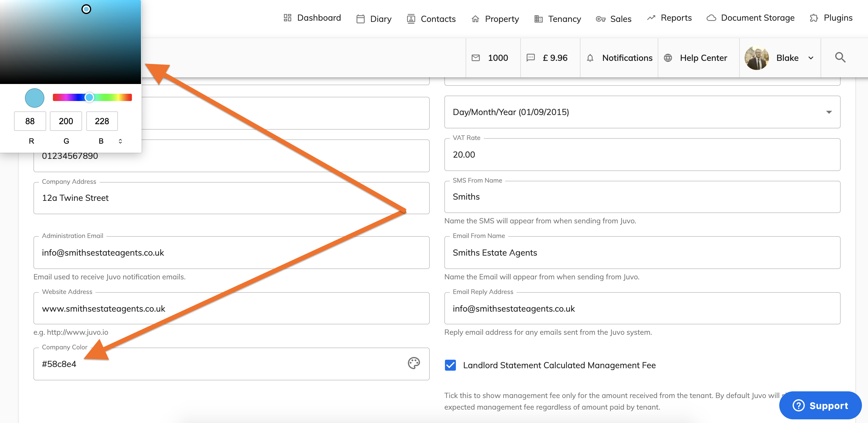Click into the VAT Rate field
868x423 pixels.
click(642, 155)
